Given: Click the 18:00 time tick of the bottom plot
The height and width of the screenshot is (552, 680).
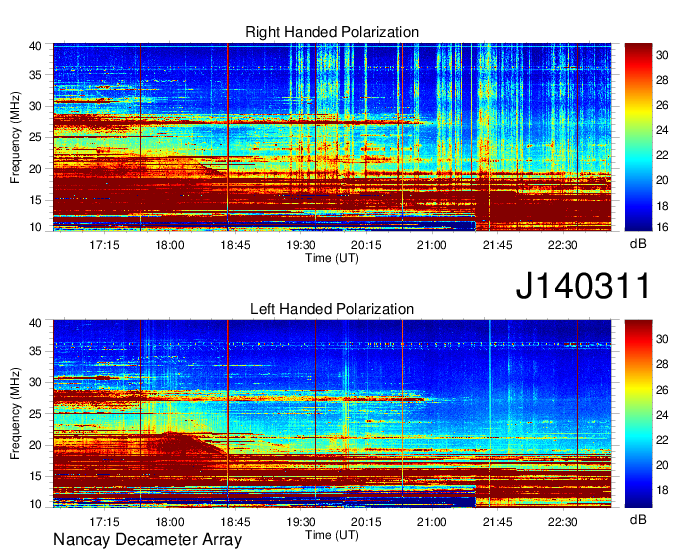Looking at the screenshot, I should [170, 522].
